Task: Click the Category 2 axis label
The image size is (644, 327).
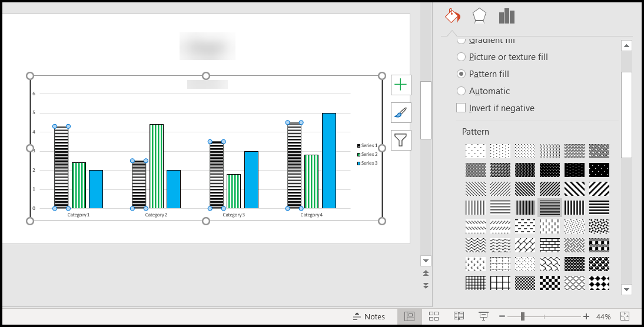Action: pyautogui.click(x=156, y=215)
